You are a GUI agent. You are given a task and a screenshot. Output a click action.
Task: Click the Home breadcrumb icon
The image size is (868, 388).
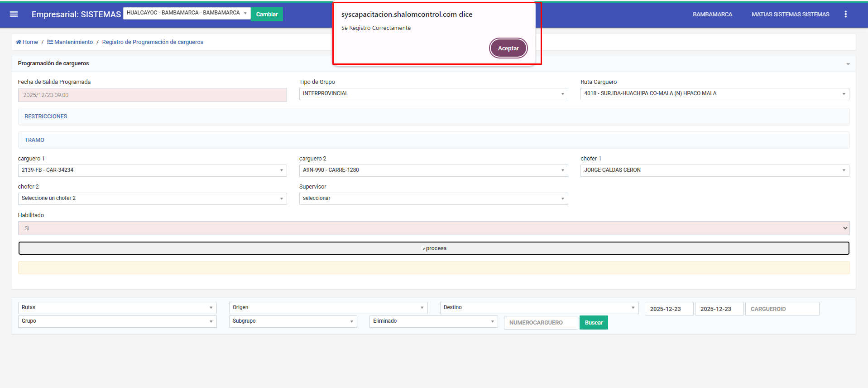pos(19,42)
